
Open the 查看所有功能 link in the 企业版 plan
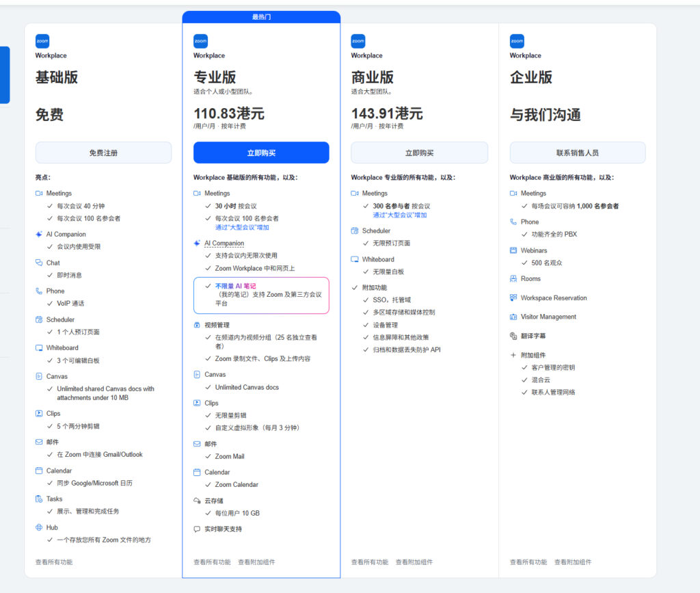tap(528, 562)
